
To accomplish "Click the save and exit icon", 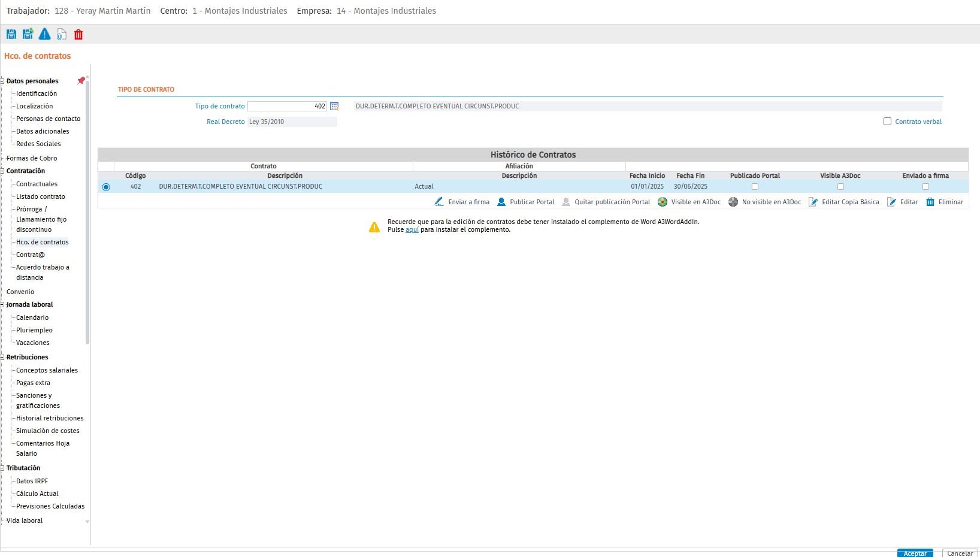I will click(x=28, y=35).
